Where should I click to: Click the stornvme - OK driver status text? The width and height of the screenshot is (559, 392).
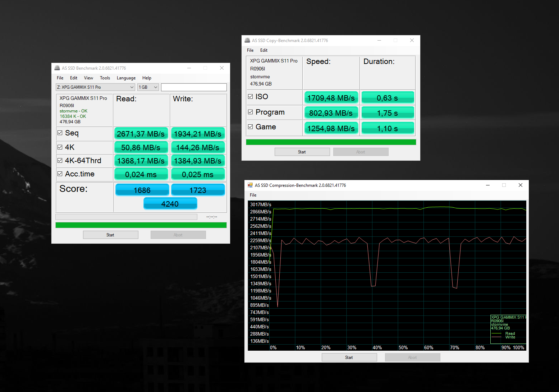pyautogui.click(x=73, y=111)
